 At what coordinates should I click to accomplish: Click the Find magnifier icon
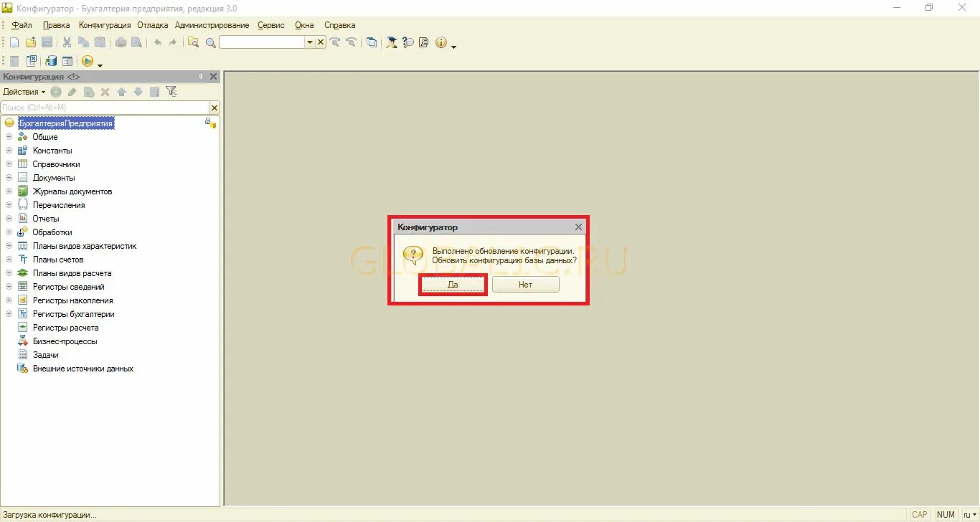tap(211, 42)
